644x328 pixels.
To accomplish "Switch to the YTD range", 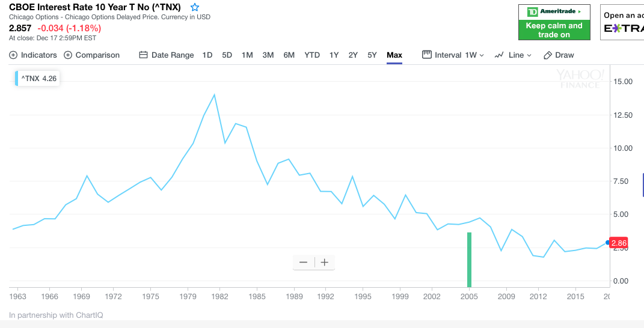I will [312, 55].
